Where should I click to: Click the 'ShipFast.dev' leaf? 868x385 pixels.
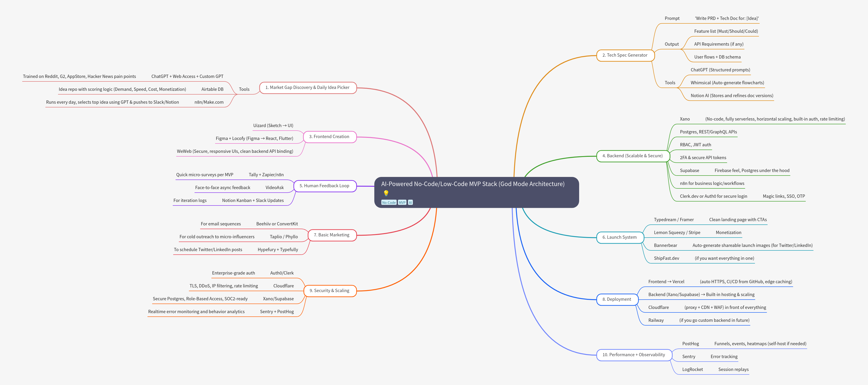[666, 258]
